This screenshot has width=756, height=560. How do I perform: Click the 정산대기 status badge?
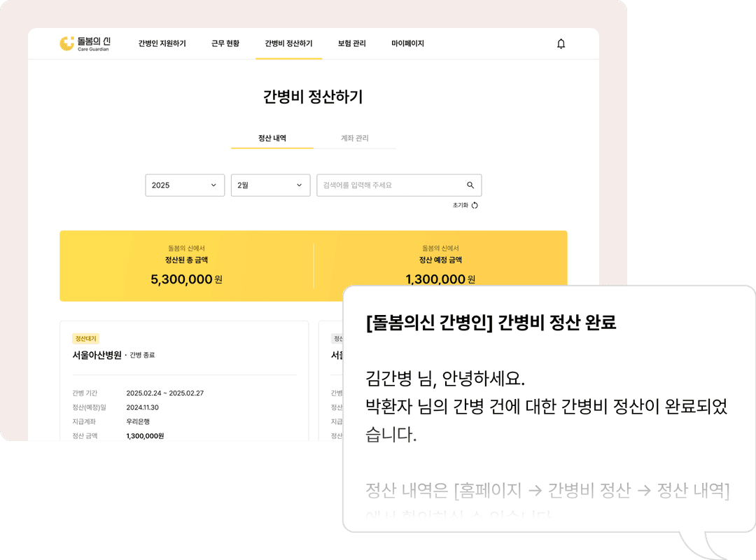[x=85, y=338]
